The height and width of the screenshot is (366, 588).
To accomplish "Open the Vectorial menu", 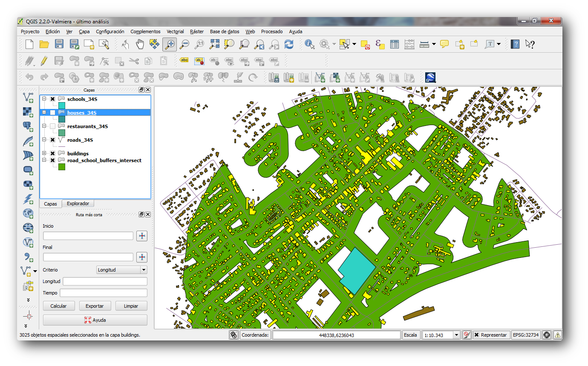I will point(175,31).
